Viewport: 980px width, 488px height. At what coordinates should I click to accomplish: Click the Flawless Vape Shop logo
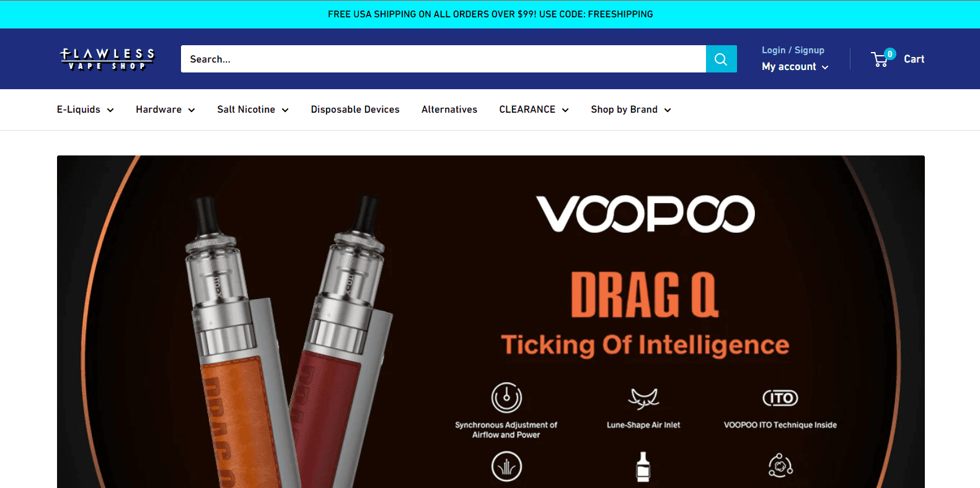[107, 59]
